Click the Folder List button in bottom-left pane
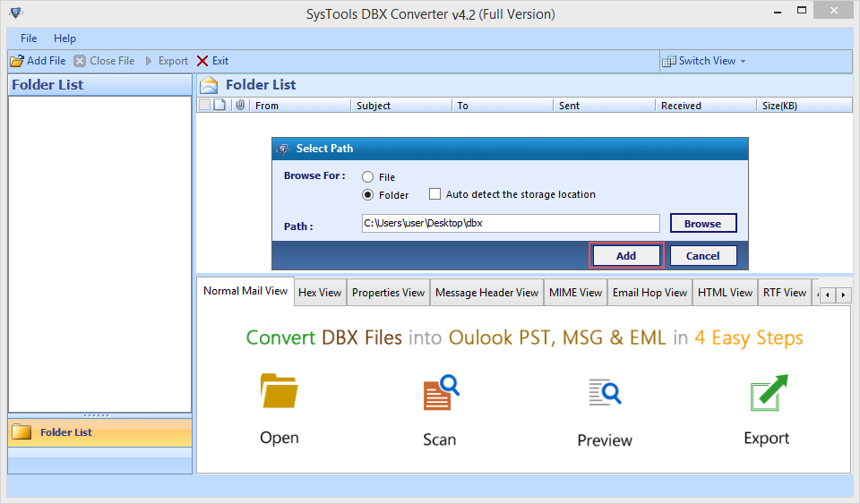This screenshot has height=504, width=860. pyautogui.click(x=99, y=432)
